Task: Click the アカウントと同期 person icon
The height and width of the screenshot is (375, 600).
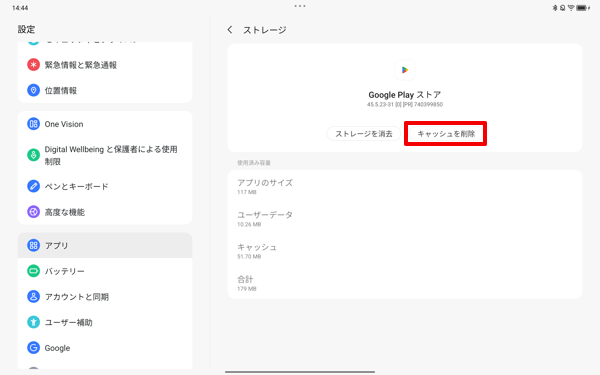Action: click(x=33, y=297)
